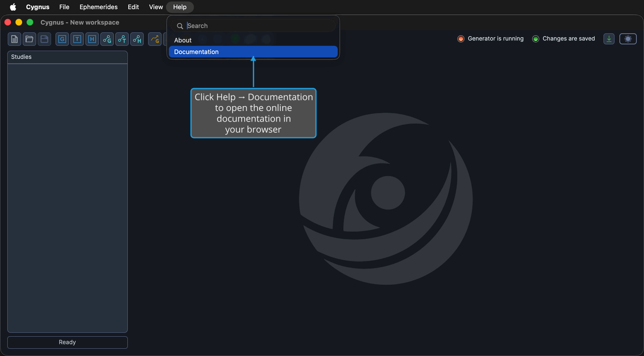Screen dimensions: 644x356
Task: Focus the Help menu Search field
Action: coord(253,26)
